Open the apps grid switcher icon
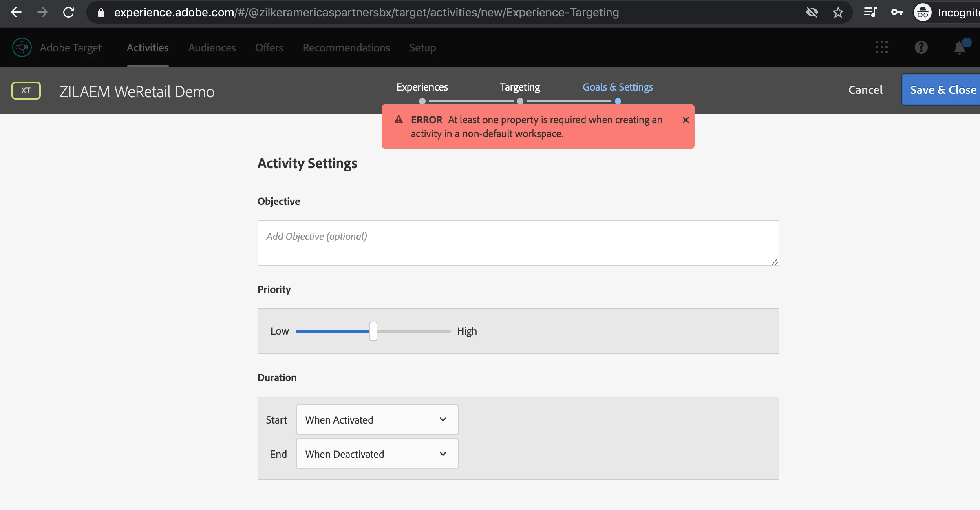Image resolution: width=980 pixels, height=510 pixels. pos(881,47)
